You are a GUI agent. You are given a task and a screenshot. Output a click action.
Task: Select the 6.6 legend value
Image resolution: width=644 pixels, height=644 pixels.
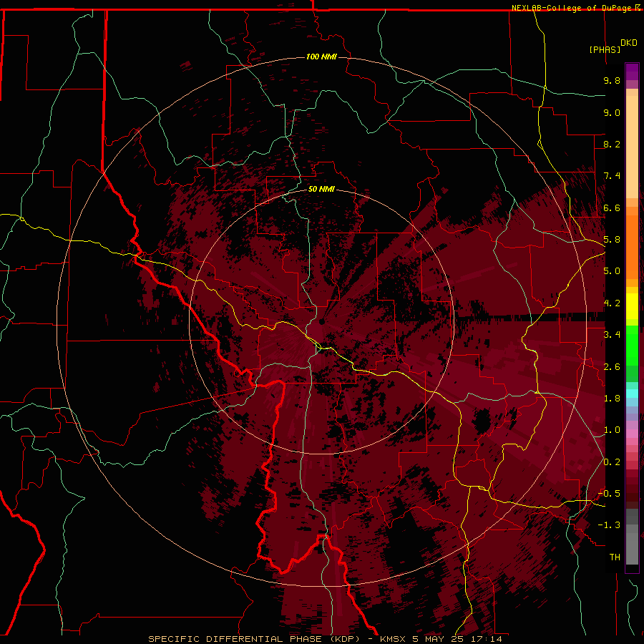612,208
